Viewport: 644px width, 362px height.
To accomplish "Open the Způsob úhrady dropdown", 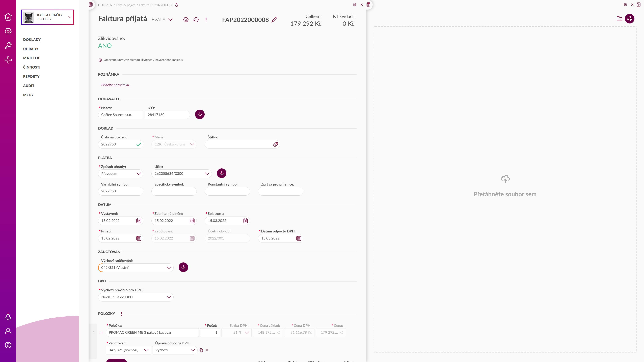I will [121, 174].
